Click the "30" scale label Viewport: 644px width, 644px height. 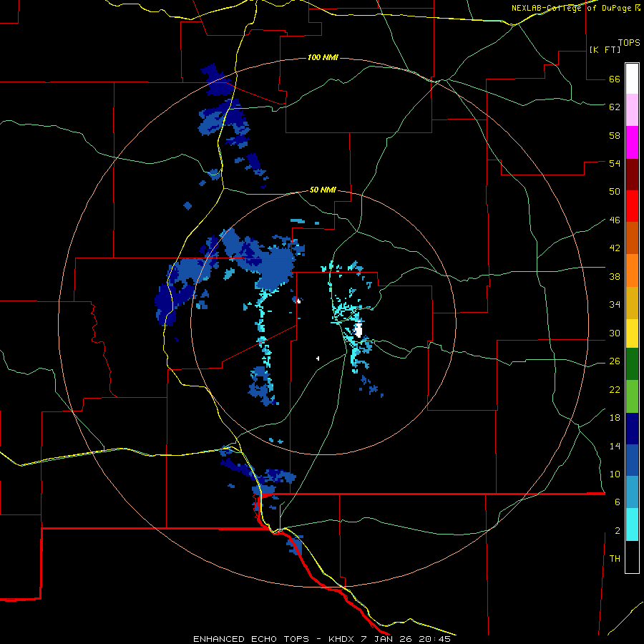(x=615, y=333)
